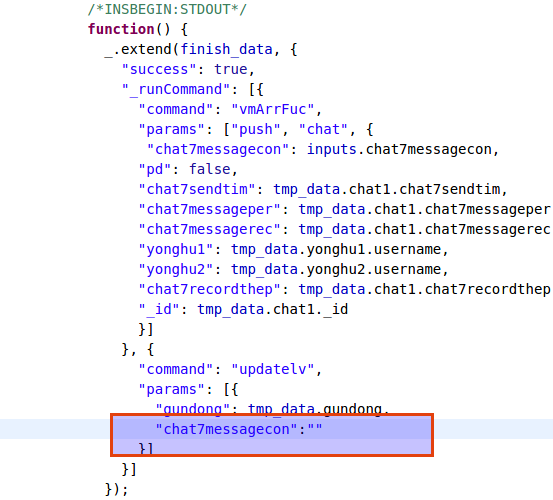Click the "updatelv" command string

273,370
